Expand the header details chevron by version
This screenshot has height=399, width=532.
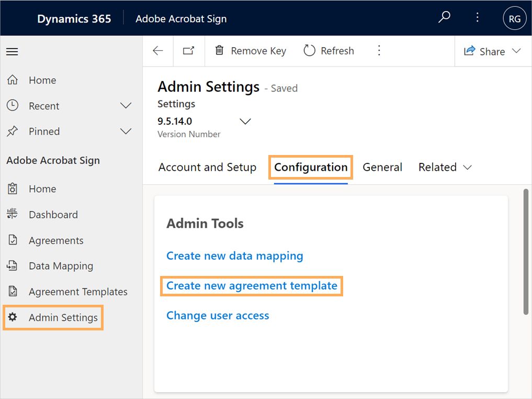click(x=245, y=121)
